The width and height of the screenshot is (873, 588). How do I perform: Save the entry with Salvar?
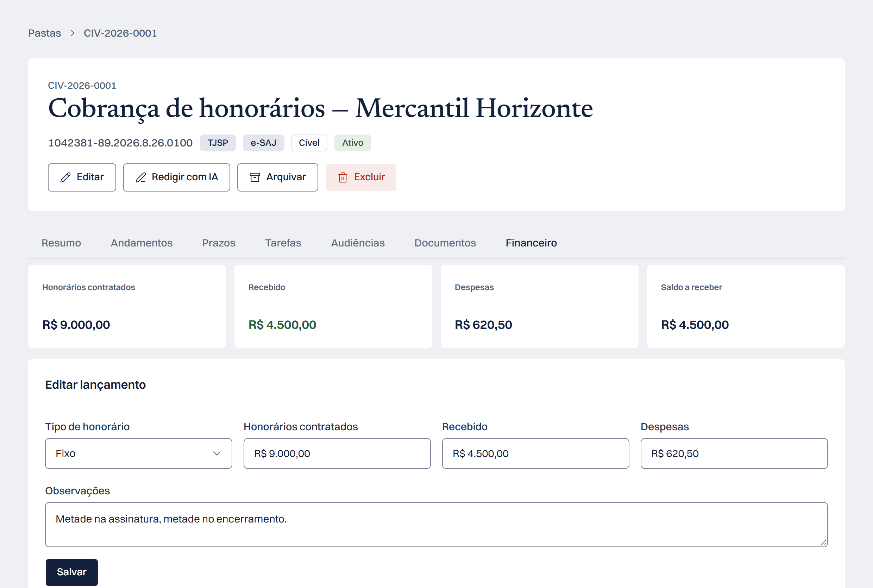click(x=71, y=572)
